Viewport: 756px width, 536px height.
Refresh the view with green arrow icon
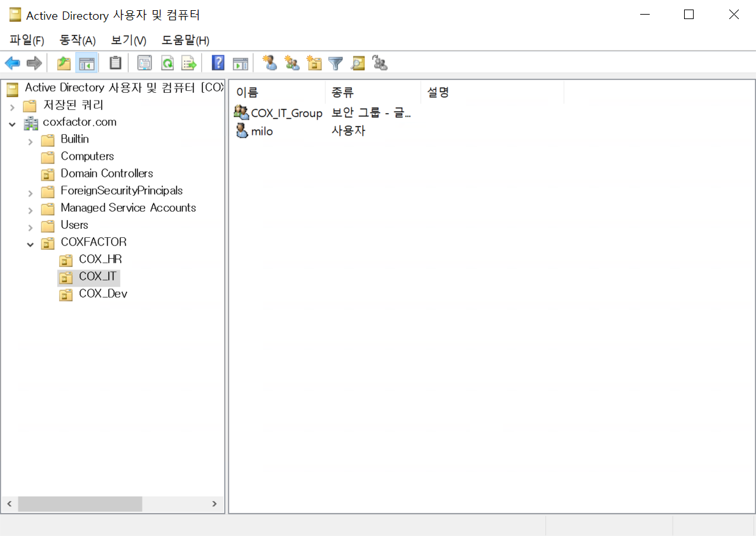167,62
